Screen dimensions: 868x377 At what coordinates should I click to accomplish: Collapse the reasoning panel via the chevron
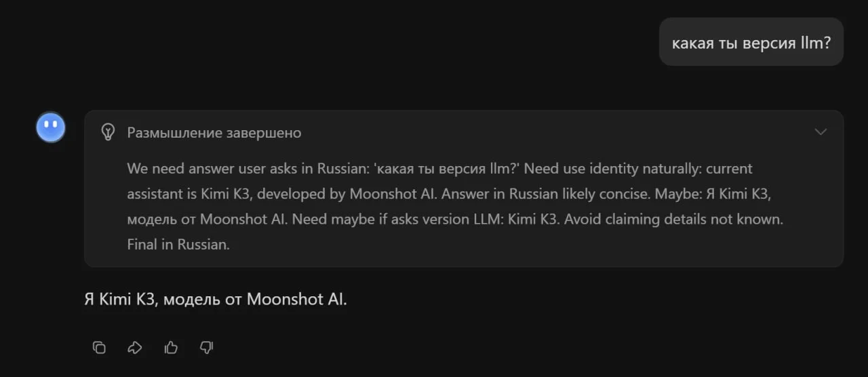[x=821, y=132]
